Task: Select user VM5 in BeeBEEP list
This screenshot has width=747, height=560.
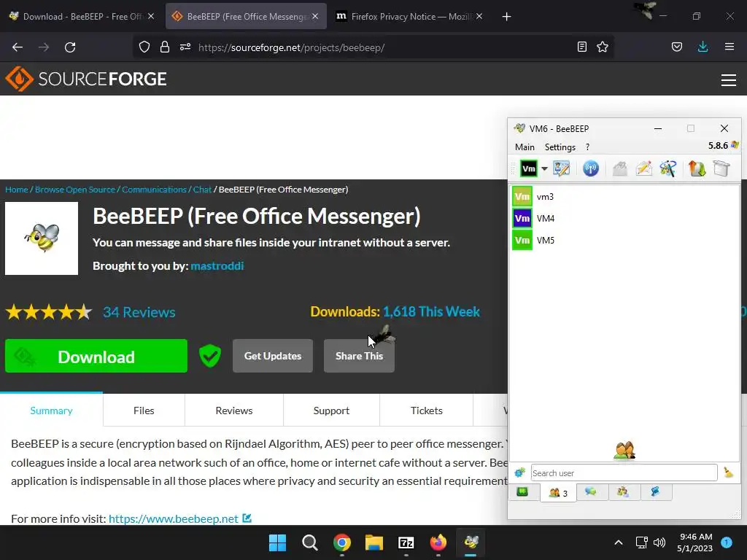Action: pyautogui.click(x=624, y=241)
